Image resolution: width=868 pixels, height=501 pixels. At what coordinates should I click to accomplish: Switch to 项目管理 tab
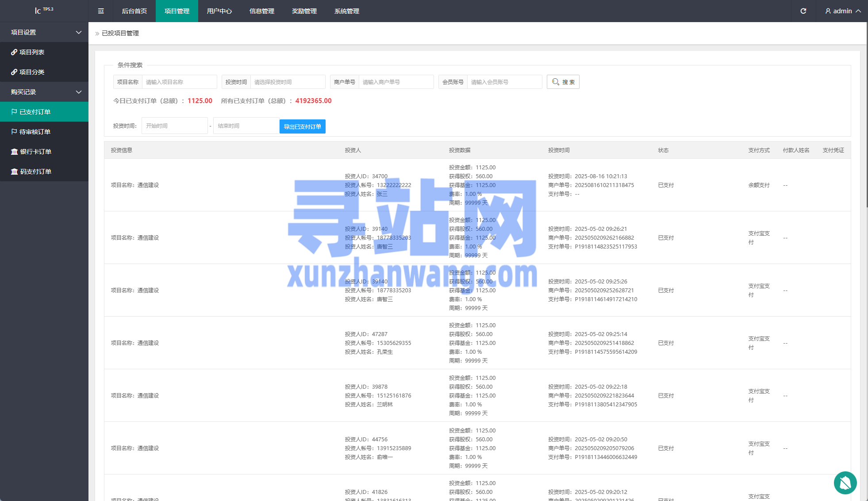[x=177, y=11]
